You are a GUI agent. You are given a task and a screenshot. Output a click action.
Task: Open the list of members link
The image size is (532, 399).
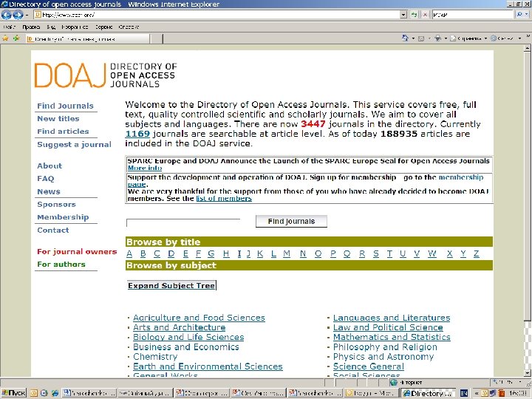tap(224, 199)
